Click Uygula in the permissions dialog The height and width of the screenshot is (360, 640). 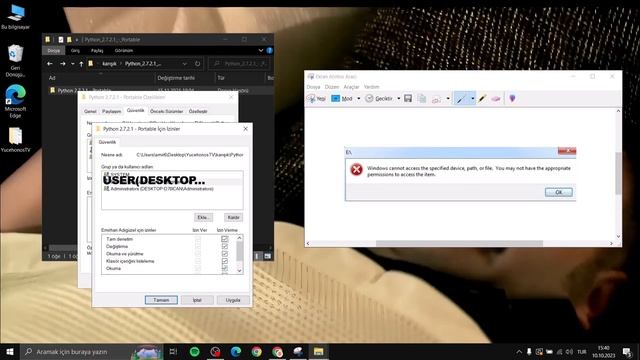coord(233,300)
